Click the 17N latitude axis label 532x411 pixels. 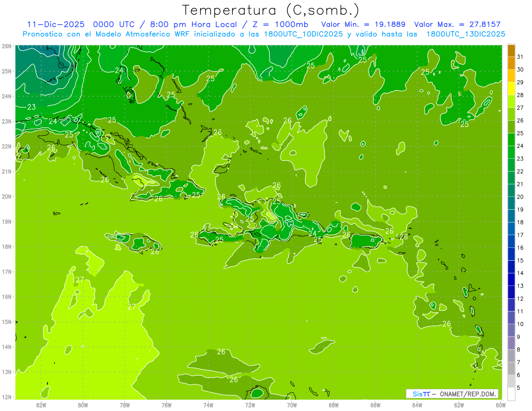6,271
